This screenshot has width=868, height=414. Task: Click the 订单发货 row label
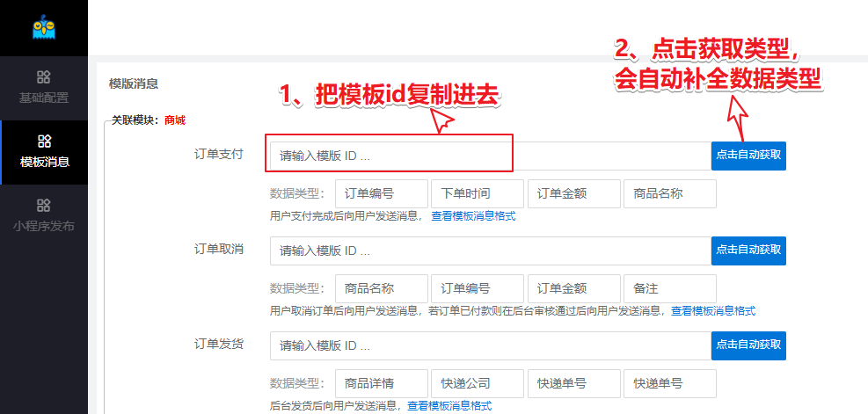tap(219, 344)
